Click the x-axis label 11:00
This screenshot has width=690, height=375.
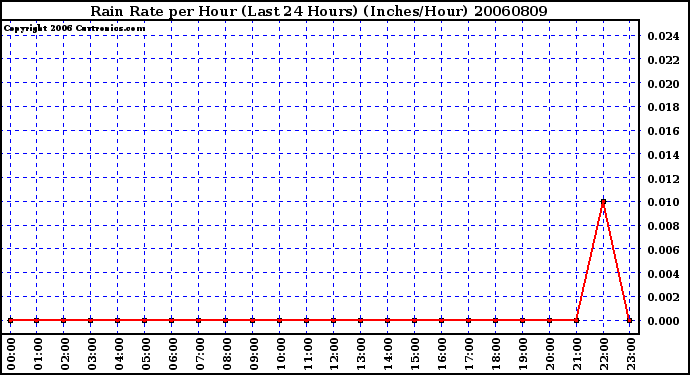coord(307,354)
